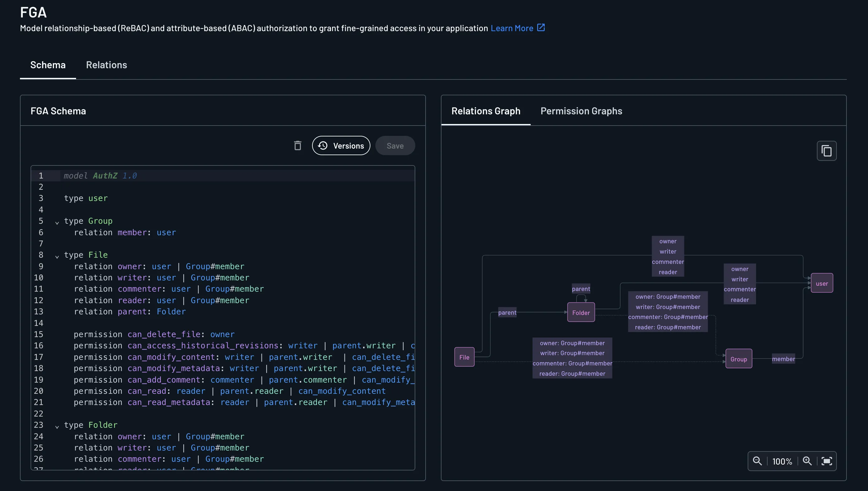Click the can_modify_metadata permission definition on line 18
Image resolution: width=868 pixels, height=491 pixels.
[x=244, y=368]
